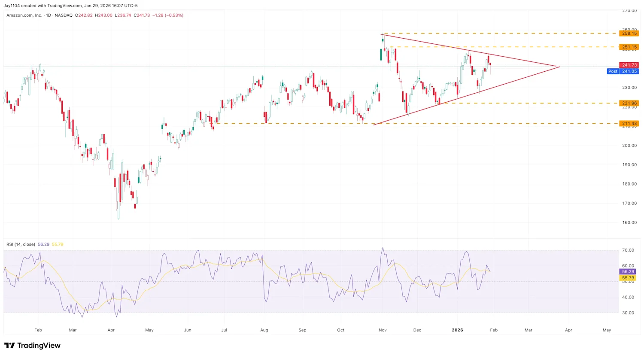This screenshot has width=644, height=356.
Task: Click 270.00 on the price scale
Action: click(629, 11)
